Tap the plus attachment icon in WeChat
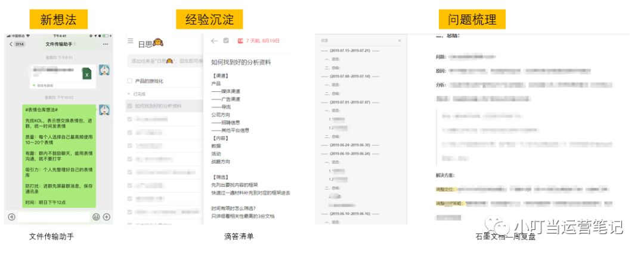Image resolution: width=644 pixels, height=255 pixels. (106, 217)
